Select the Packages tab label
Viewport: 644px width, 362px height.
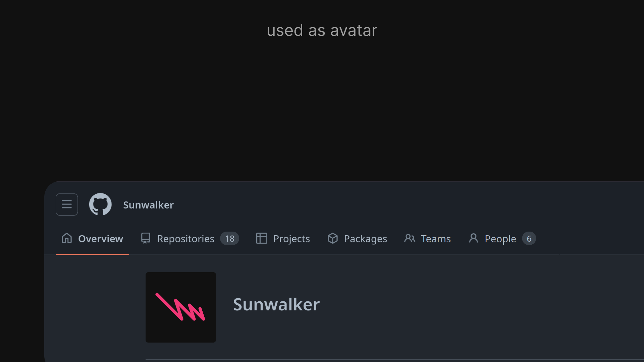tap(365, 239)
